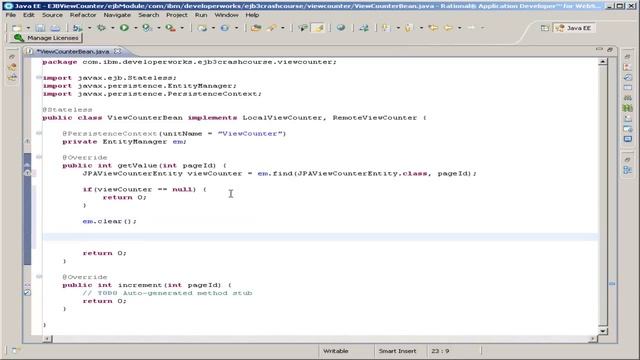Click the @Stateless annotation text
This screenshot has width=640, height=360.
click(x=67, y=109)
